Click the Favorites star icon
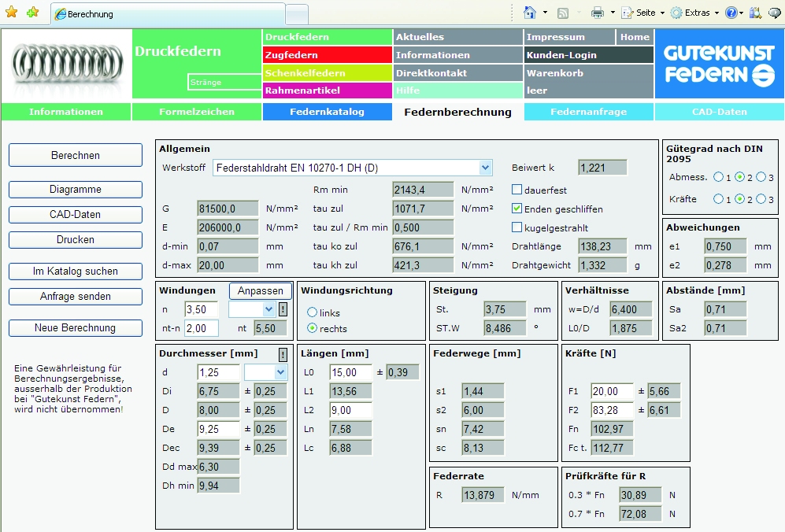Image resolution: width=785 pixels, height=532 pixels. [11, 13]
